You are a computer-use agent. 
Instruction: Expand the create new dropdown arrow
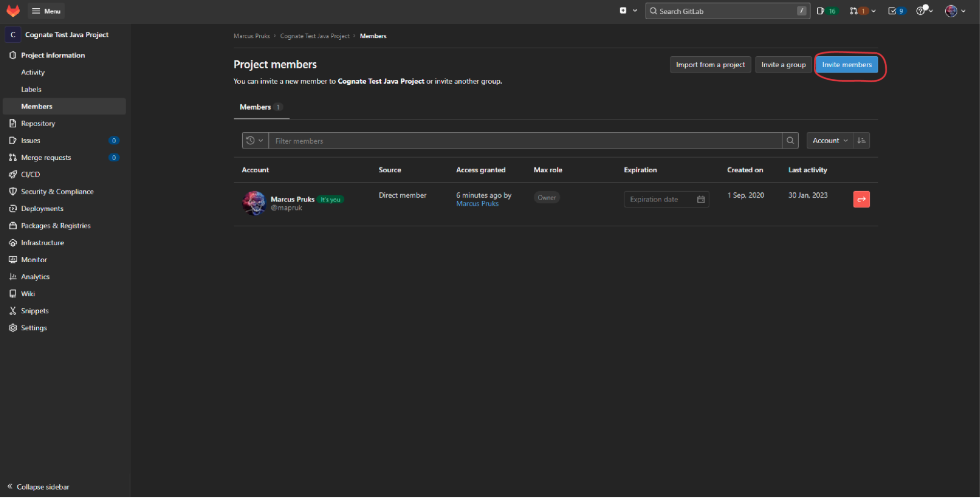(x=635, y=10)
